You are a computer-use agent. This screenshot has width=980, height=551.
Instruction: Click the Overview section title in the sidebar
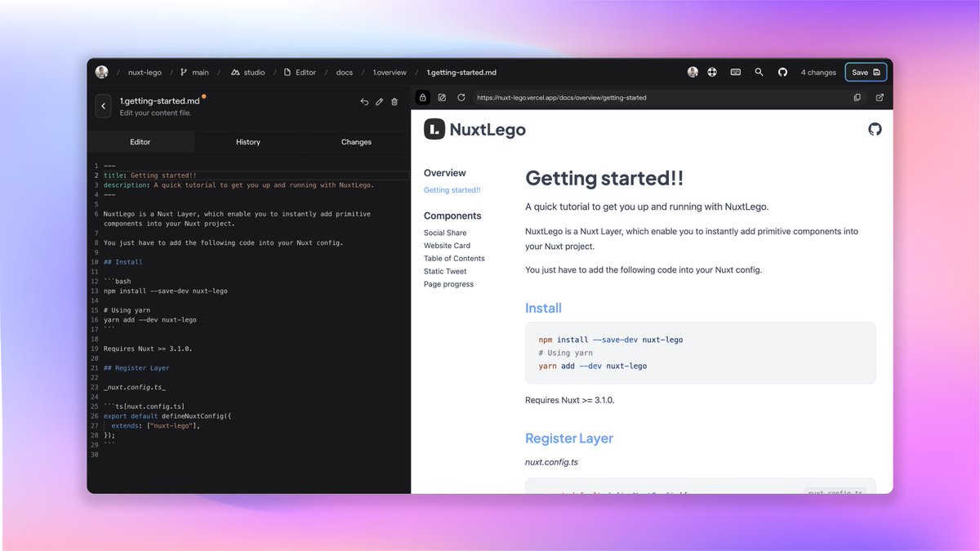[445, 173]
